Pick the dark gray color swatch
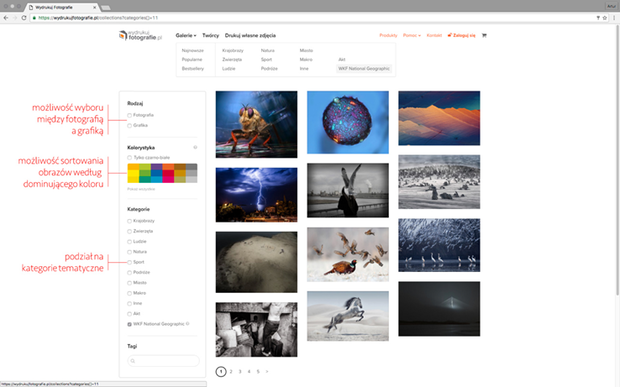The image size is (620, 387). click(191, 167)
